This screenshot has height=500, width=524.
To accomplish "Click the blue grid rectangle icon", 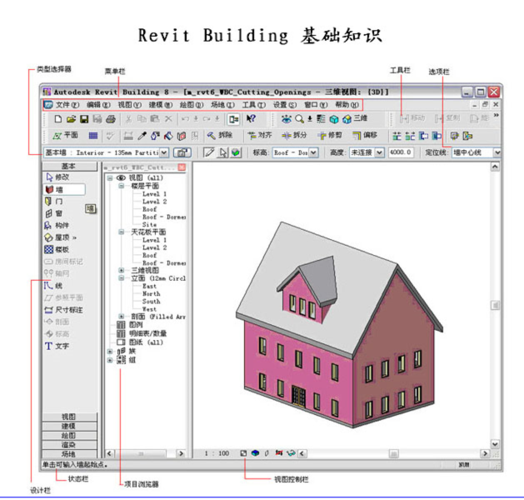I will point(93,135).
